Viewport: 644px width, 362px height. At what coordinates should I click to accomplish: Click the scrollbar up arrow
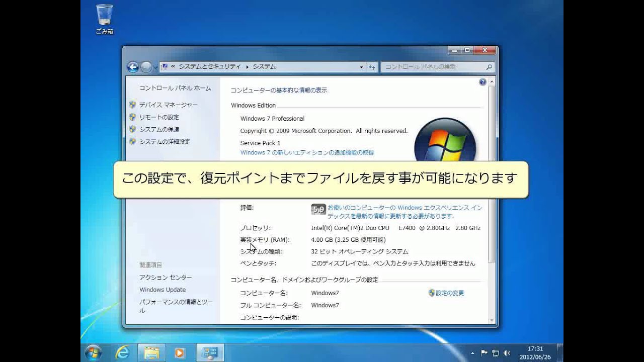[x=492, y=81]
